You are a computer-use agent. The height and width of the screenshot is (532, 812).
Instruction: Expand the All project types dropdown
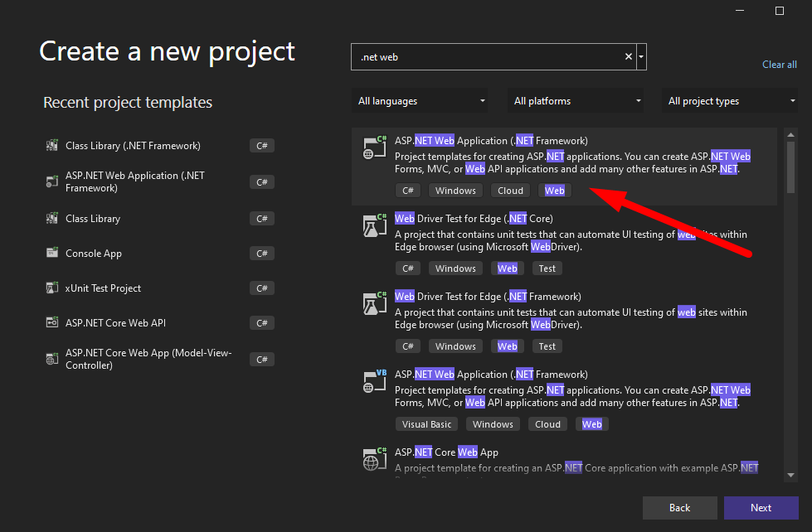pyautogui.click(x=732, y=101)
